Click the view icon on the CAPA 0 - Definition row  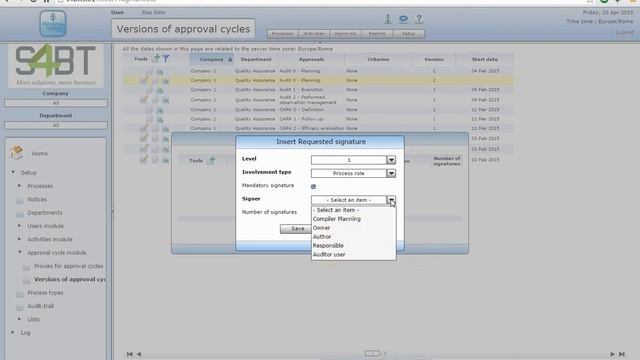(x=160, y=110)
